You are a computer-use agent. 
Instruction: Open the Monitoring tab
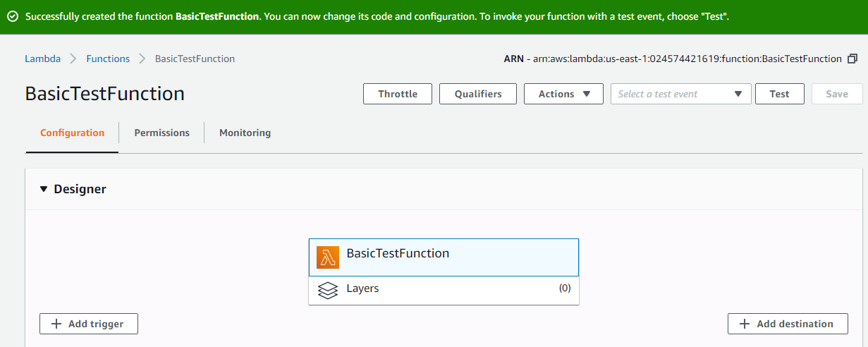click(x=245, y=133)
